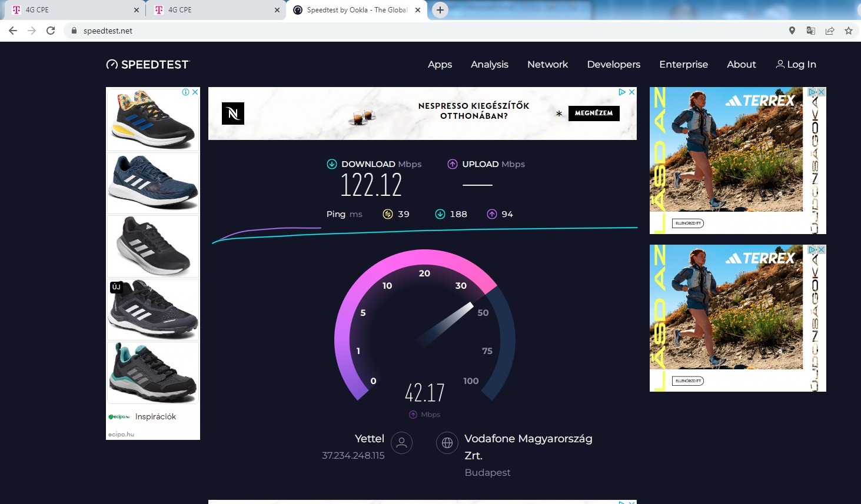The height and width of the screenshot is (504, 861).
Task: Click the 42.17 upload speed reading
Action: [x=425, y=392]
